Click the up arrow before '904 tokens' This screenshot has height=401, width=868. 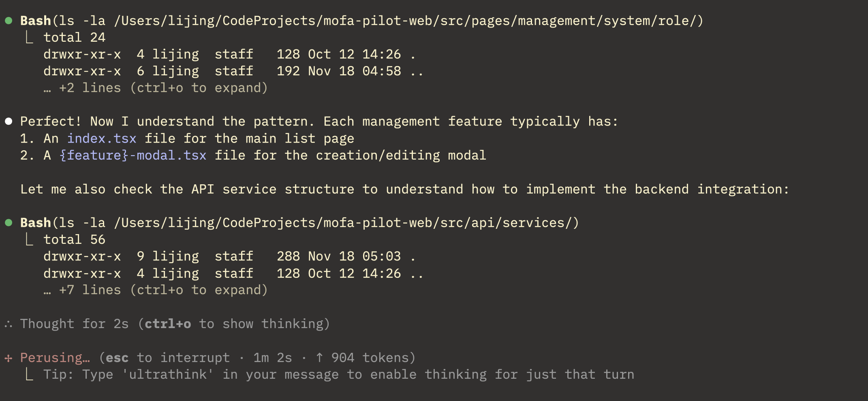[x=319, y=358]
